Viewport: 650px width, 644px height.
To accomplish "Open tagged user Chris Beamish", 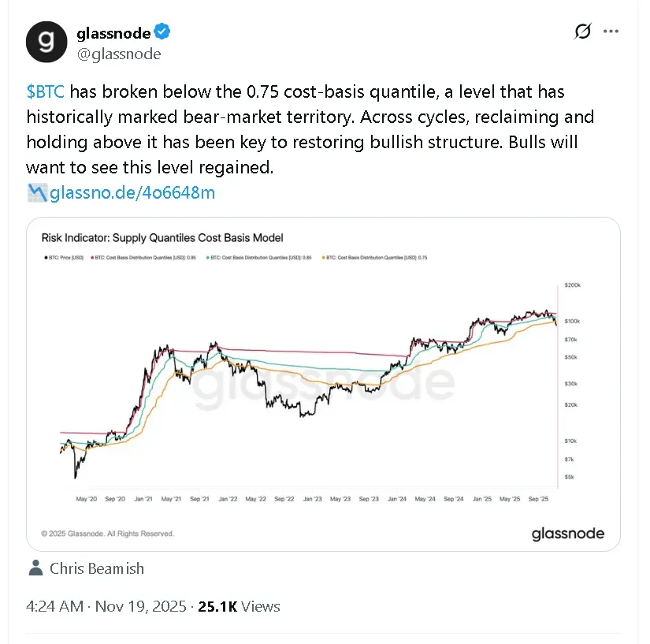I will (96, 568).
